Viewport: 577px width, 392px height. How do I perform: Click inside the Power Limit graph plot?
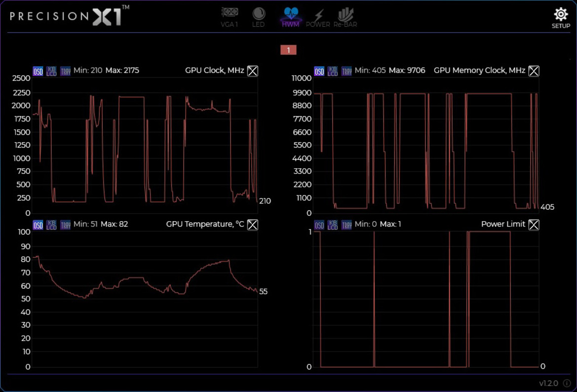pyautogui.click(x=426, y=299)
